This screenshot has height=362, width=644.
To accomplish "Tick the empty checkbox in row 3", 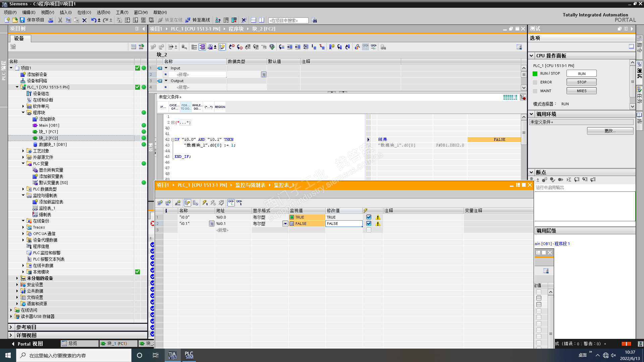I will point(369,230).
